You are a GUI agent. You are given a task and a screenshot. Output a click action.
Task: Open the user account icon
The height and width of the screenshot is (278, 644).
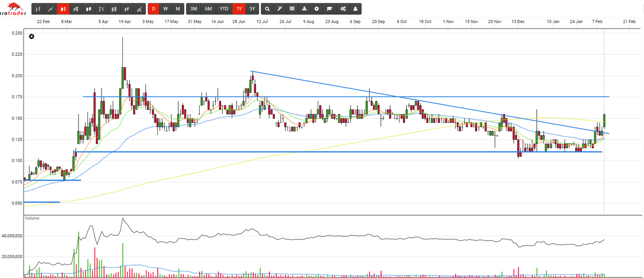[355, 9]
